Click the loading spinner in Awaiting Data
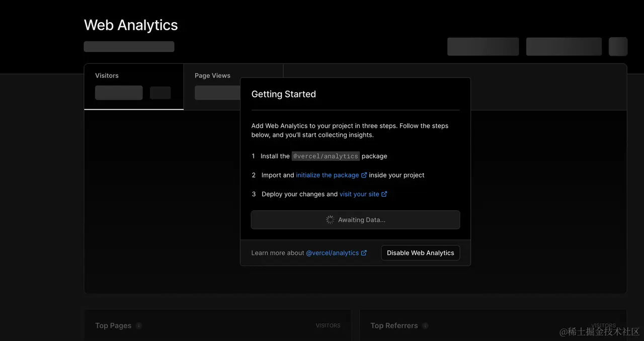Image resolution: width=644 pixels, height=341 pixels. pyautogui.click(x=330, y=220)
